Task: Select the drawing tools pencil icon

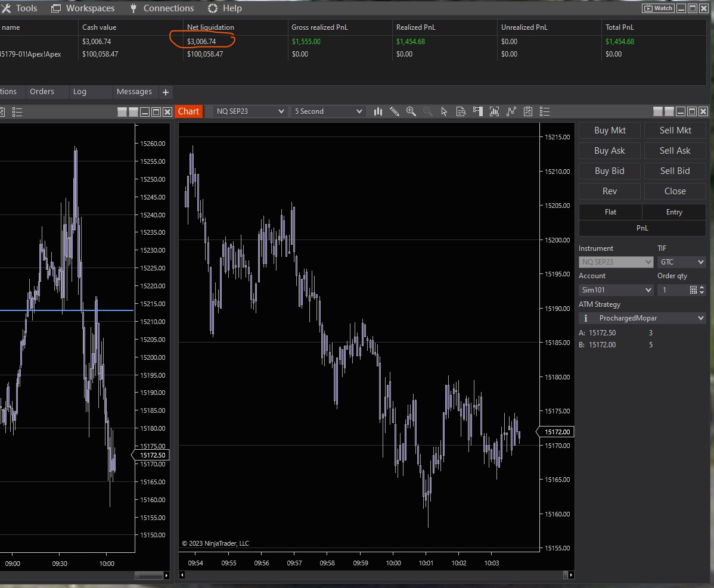Action: pyautogui.click(x=394, y=111)
